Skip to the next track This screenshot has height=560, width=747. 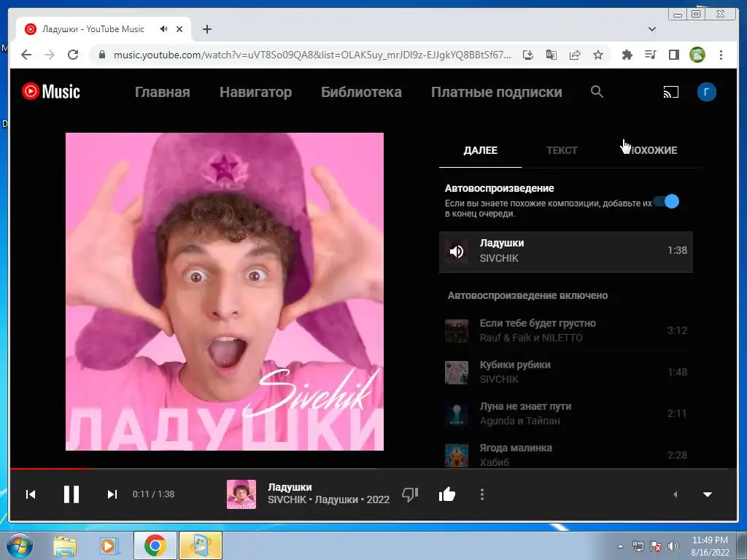click(x=112, y=494)
